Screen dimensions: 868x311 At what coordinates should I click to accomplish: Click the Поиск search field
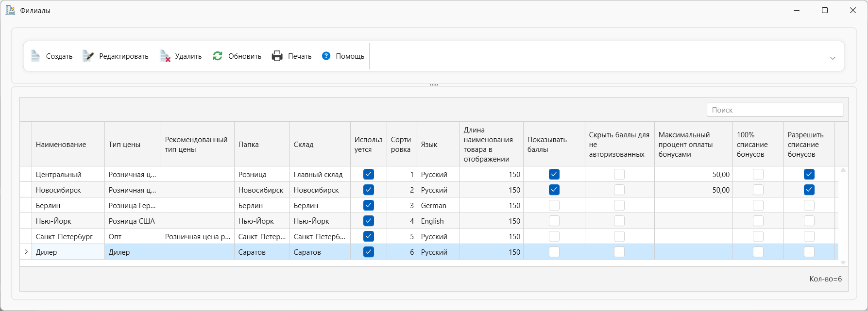coord(775,110)
